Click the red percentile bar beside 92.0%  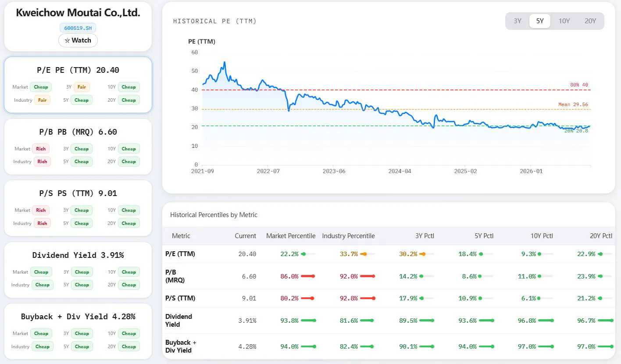[368, 276]
